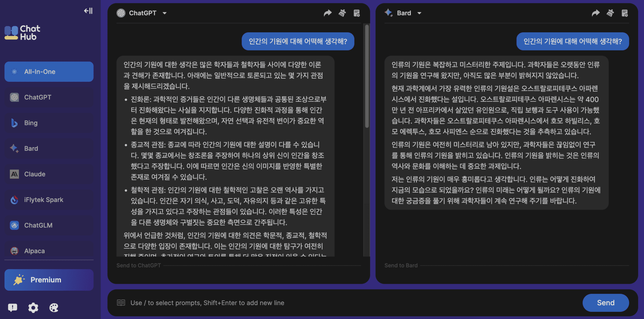
Task: Clear the ChatGPT conversation with broom icon
Action: (x=342, y=13)
